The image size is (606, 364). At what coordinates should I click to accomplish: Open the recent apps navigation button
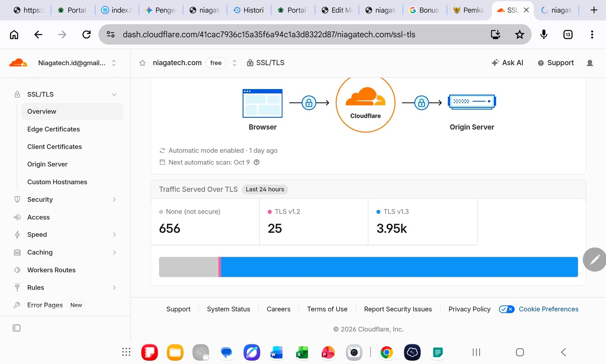[x=476, y=352]
